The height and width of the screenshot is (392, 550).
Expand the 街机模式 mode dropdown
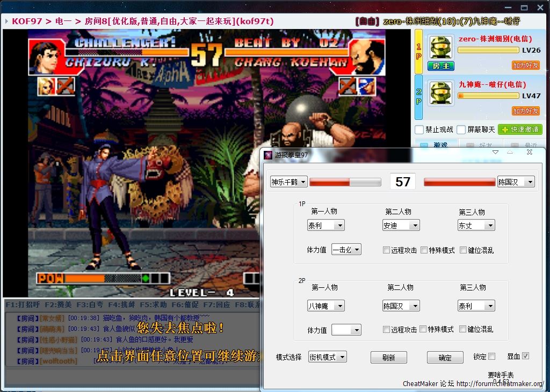point(328,357)
